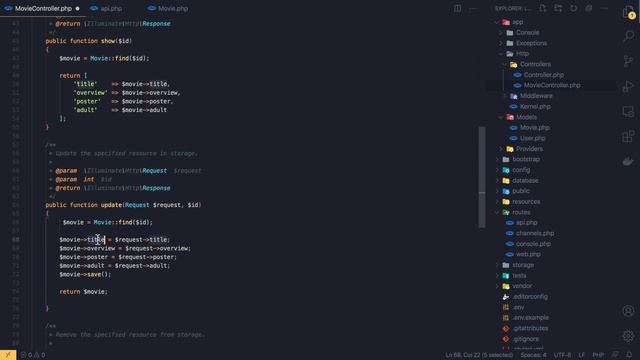This screenshot has width=640, height=360.
Task: Open Kernel.php in the Explorer tree
Action: click(535, 107)
